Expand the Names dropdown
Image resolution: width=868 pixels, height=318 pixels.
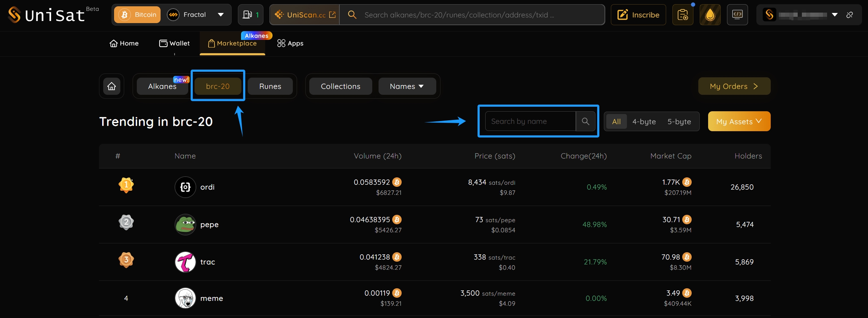(x=407, y=86)
